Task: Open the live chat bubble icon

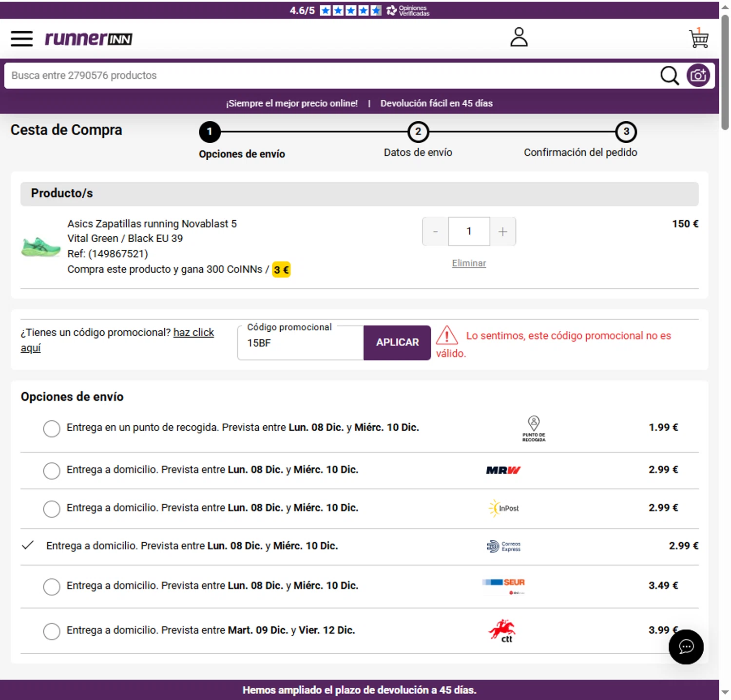Action: 686,647
